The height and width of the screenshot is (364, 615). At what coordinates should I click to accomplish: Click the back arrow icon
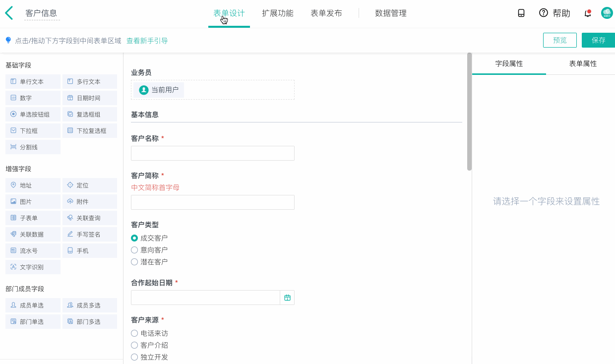[9, 13]
